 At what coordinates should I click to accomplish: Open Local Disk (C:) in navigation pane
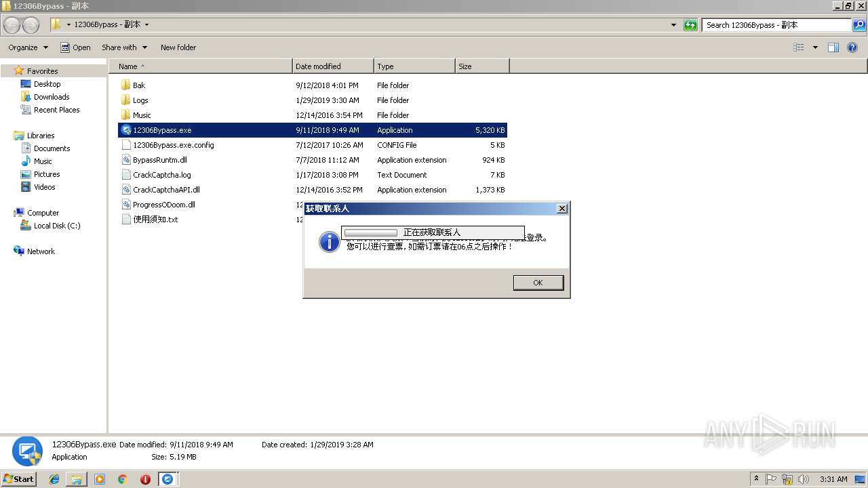coord(57,226)
